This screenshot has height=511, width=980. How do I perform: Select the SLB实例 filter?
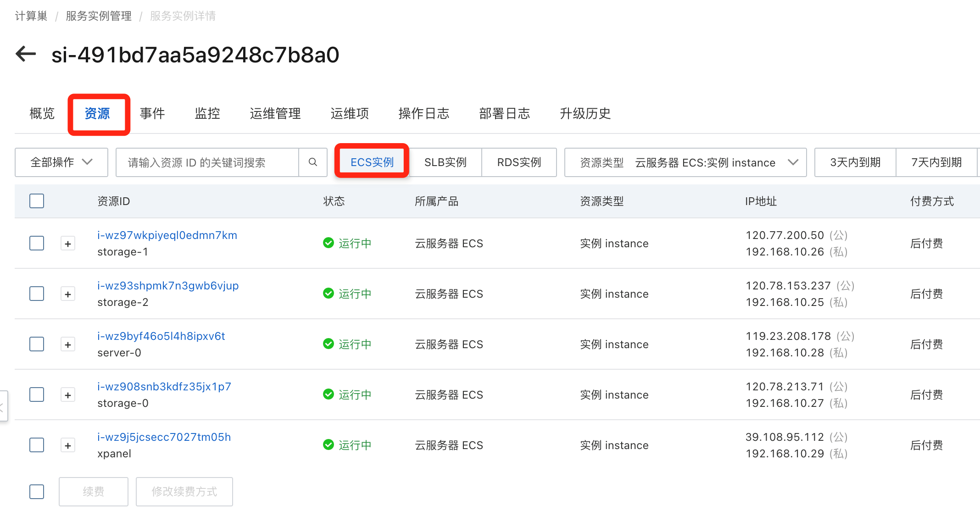pyautogui.click(x=445, y=162)
